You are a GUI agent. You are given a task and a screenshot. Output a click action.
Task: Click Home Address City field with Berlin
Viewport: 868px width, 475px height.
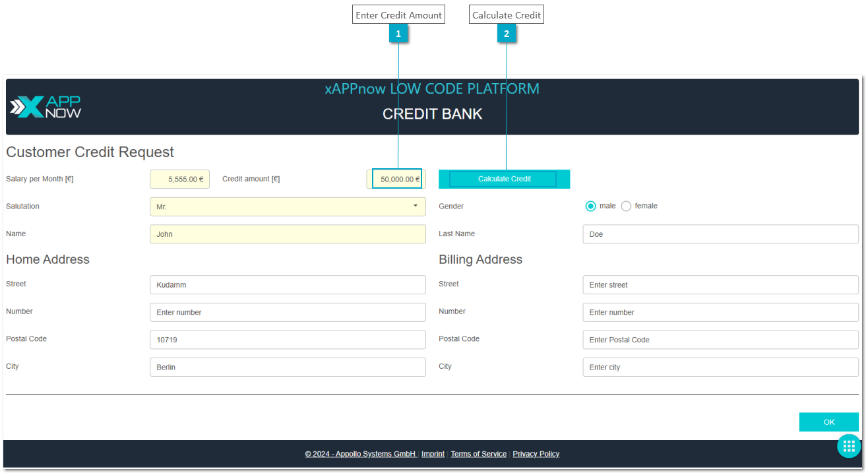pos(288,367)
